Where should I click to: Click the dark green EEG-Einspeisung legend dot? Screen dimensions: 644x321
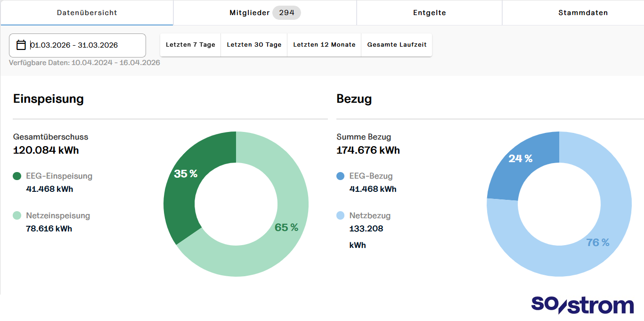[x=16, y=176]
